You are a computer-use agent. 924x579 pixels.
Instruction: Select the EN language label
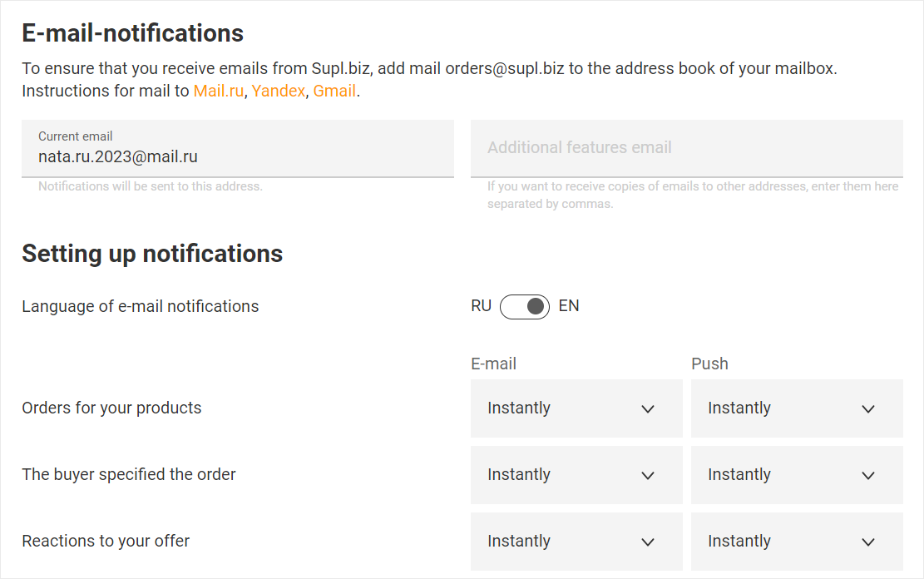[x=569, y=306]
